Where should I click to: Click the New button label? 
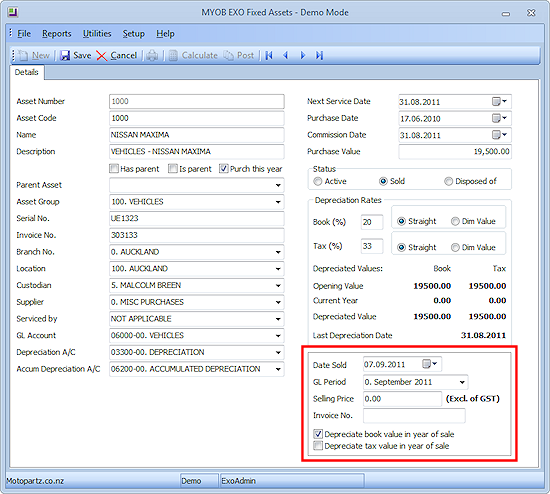coord(40,55)
